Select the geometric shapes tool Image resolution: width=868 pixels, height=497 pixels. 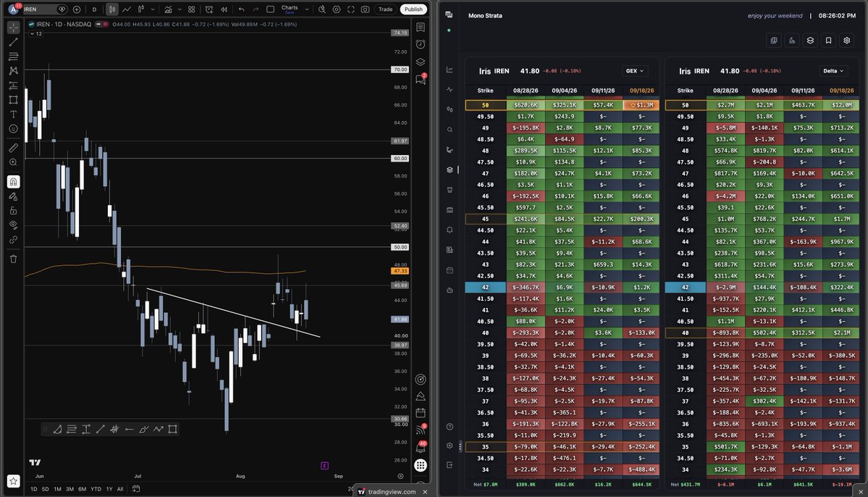[x=13, y=100]
